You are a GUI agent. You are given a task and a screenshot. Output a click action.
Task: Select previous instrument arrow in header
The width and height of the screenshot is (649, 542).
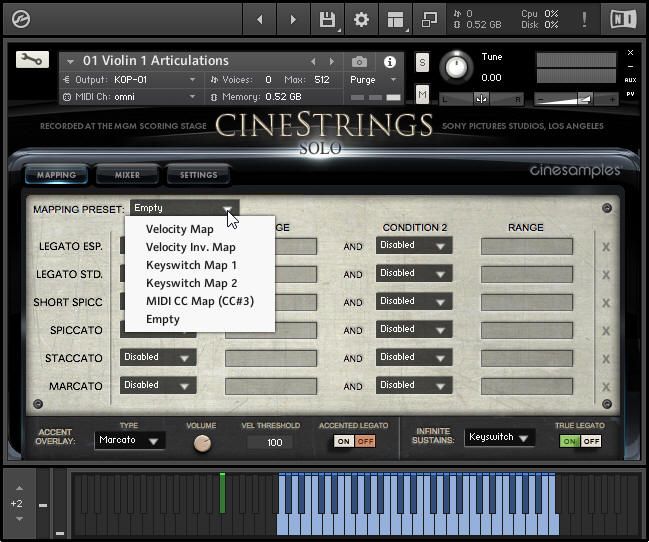(x=313, y=62)
